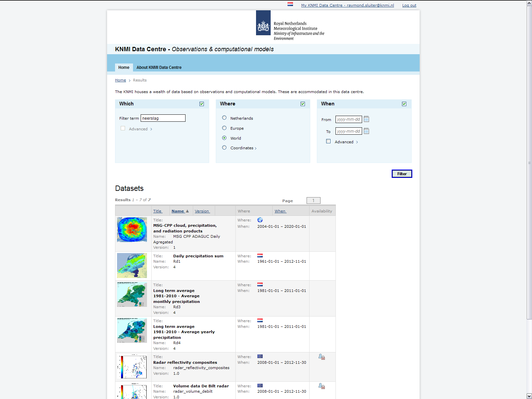Select the Netherlands radio button

224,118
